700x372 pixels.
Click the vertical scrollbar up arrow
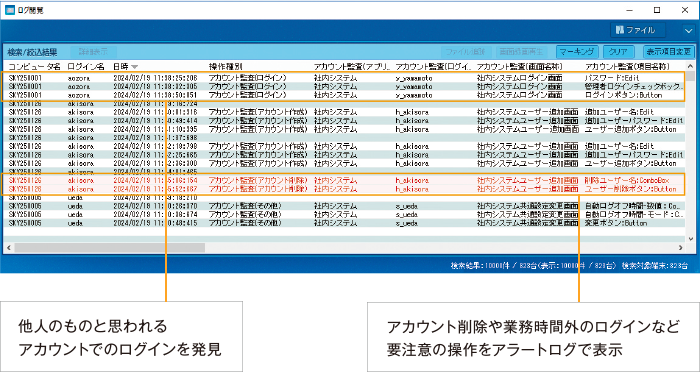(690, 66)
